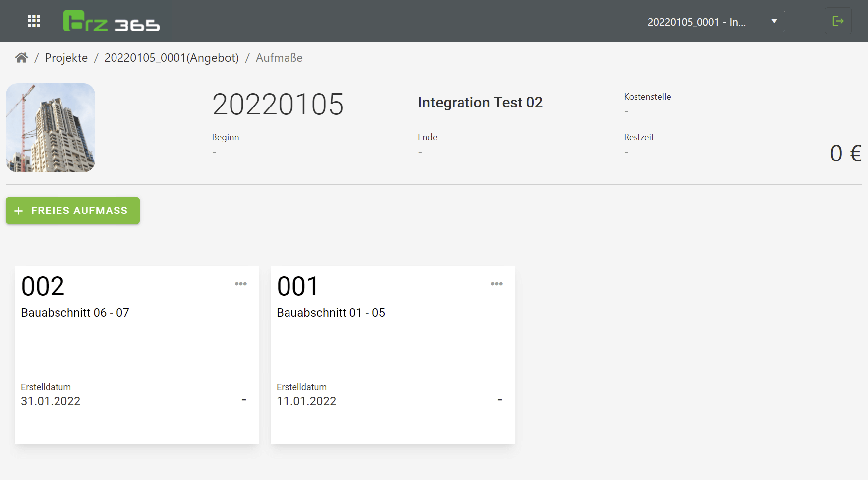The height and width of the screenshot is (480, 868).
Task: Select the Bauabschnitt 06 - 07 title
Action: point(75,313)
